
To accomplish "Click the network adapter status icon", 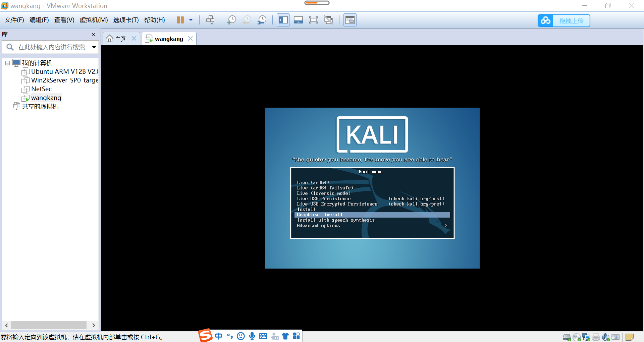I will [586, 337].
